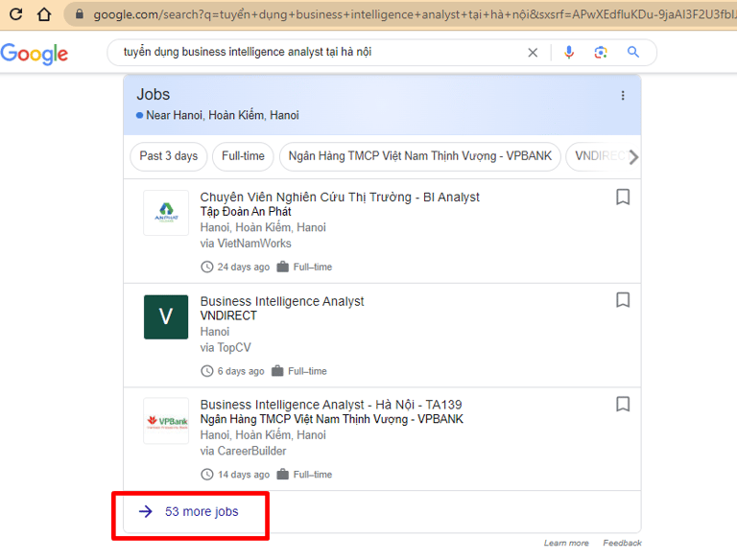This screenshot has width=737, height=560.
Task: Open Jobs panel three-dot menu
Action: click(623, 95)
